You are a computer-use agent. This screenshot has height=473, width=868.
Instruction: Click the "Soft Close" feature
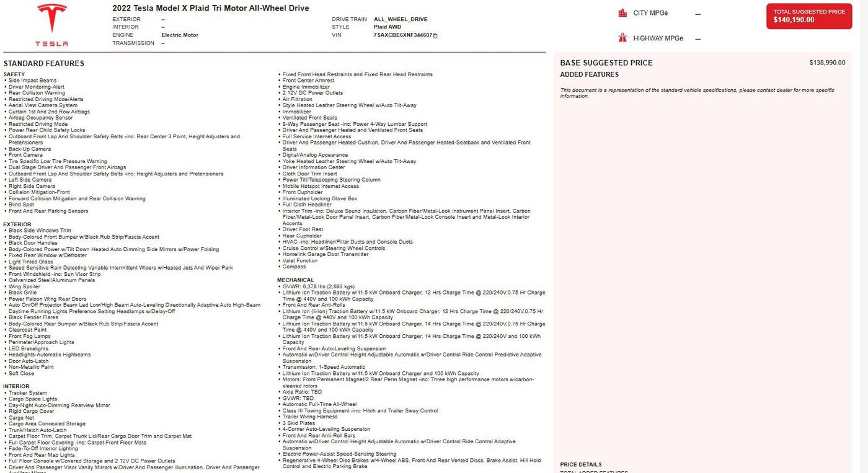[22, 373]
